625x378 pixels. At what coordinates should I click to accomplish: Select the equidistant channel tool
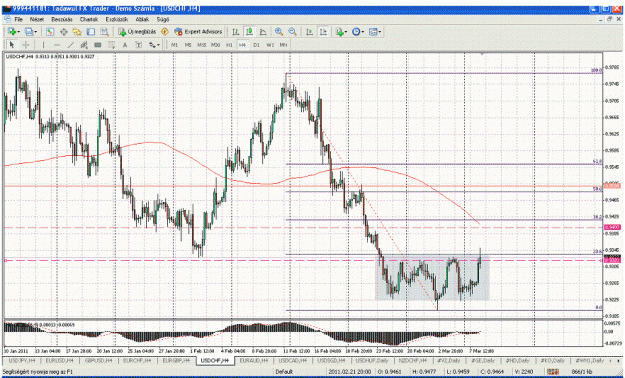tap(84, 45)
